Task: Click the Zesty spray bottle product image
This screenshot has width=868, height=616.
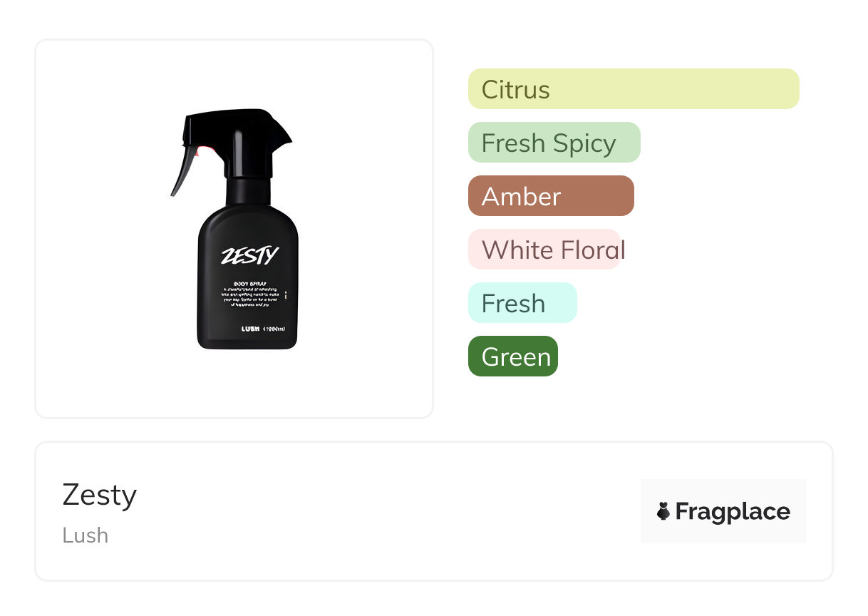Action: click(x=234, y=229)
